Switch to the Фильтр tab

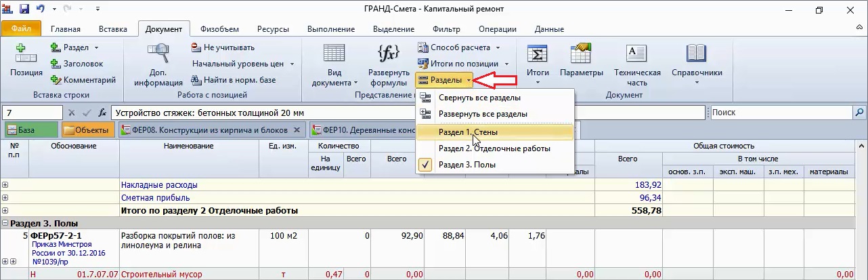point(446,29)
